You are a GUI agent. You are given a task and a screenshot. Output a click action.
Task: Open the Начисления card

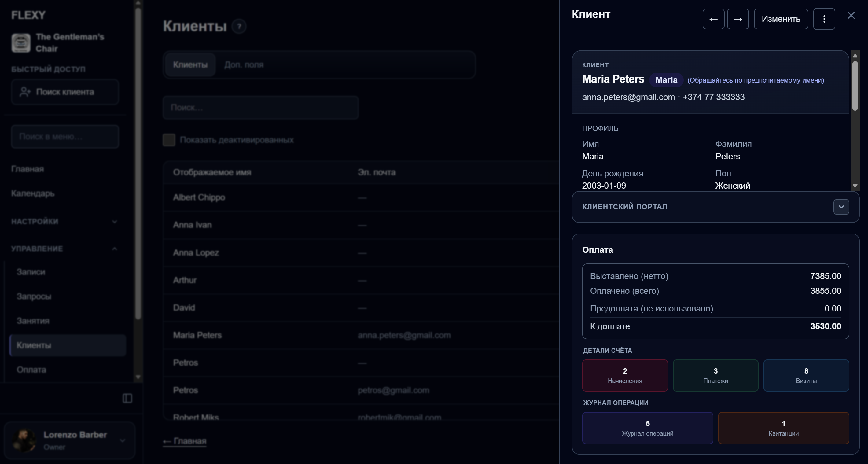tap(625, 375)
